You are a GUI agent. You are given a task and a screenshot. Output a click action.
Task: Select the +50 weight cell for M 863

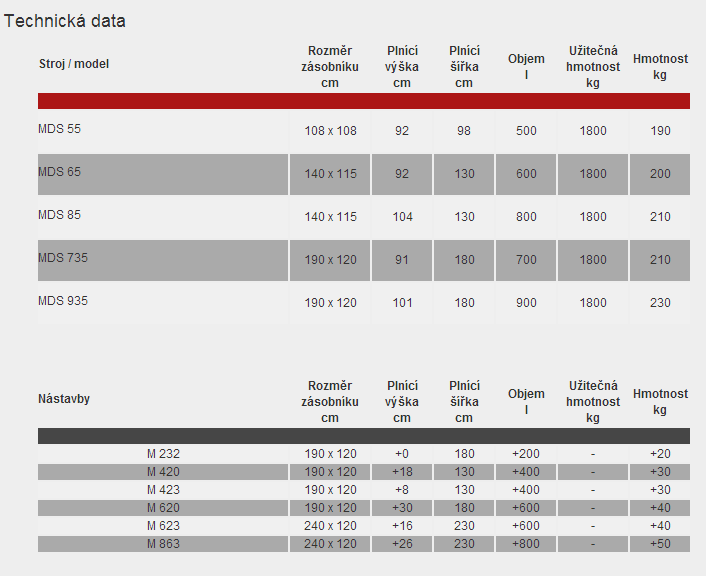[660, 544]
